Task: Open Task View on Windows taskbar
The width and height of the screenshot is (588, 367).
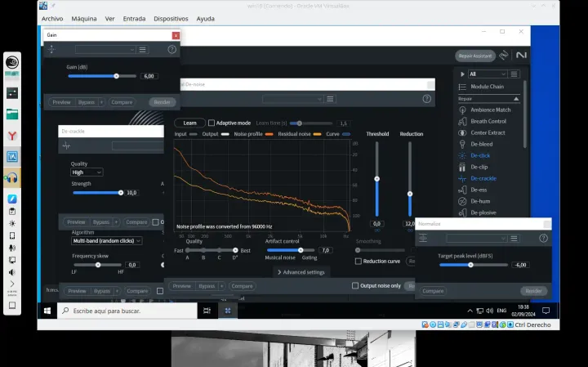Action: 207,311
